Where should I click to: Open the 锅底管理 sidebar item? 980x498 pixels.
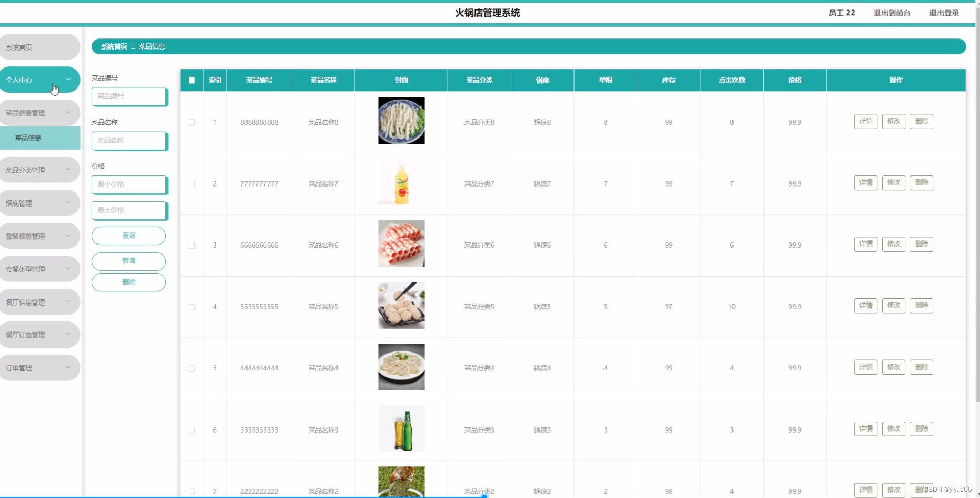(39, 203)
